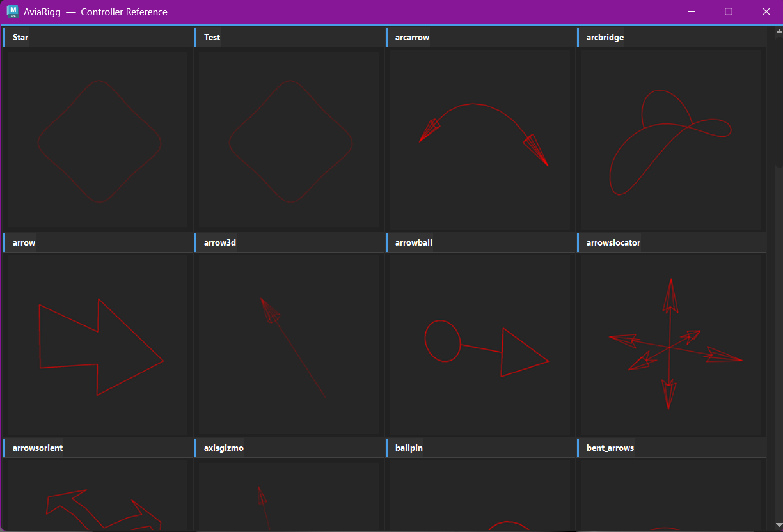Close the AviaRigg Controller Reference window

pyautogui.click(x=766, y=12)
